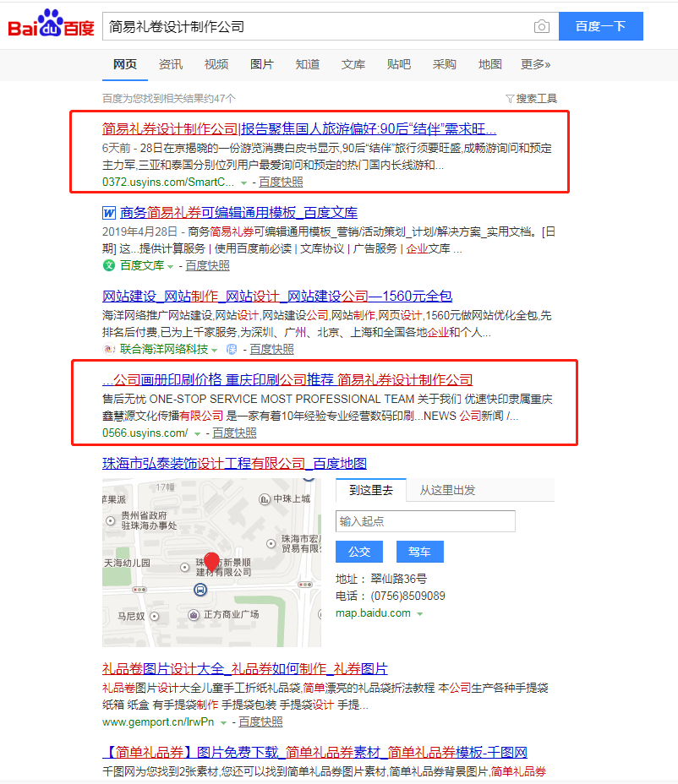This screenshot has height=784, width=678.
Task: Open result 网站建设_网站制作_网站设计 1560元全包
Action: click(x=277, y=296)
